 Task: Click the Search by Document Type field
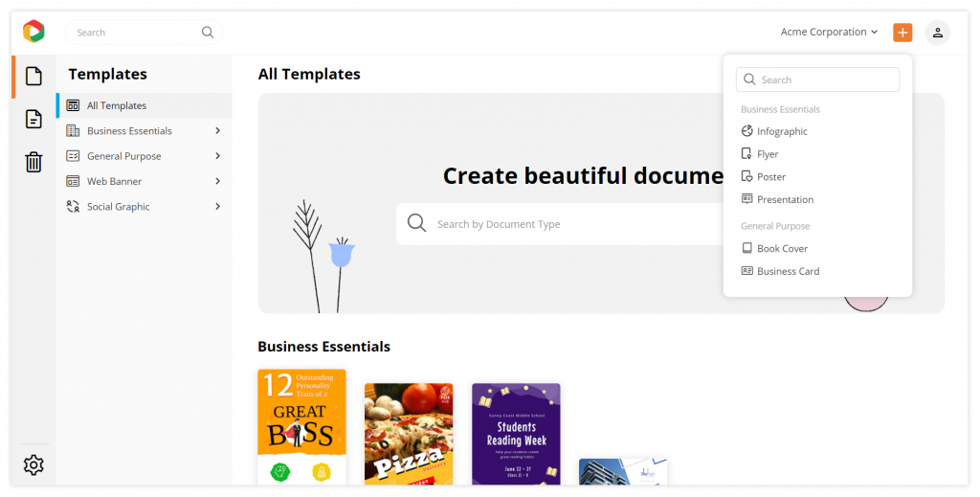(x=559, y=223)
